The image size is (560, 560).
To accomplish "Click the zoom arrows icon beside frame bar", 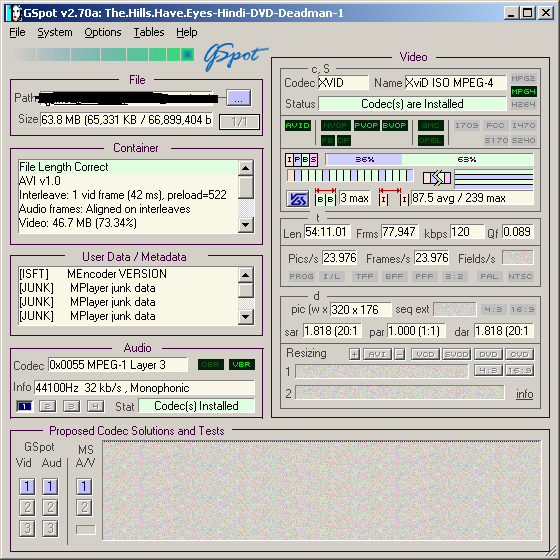I will pos(437,178).
